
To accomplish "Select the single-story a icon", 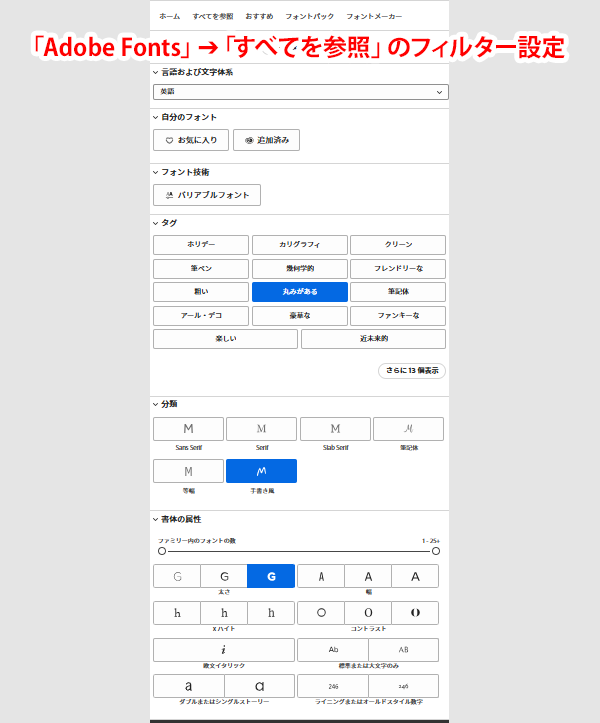I will (259, 686).
